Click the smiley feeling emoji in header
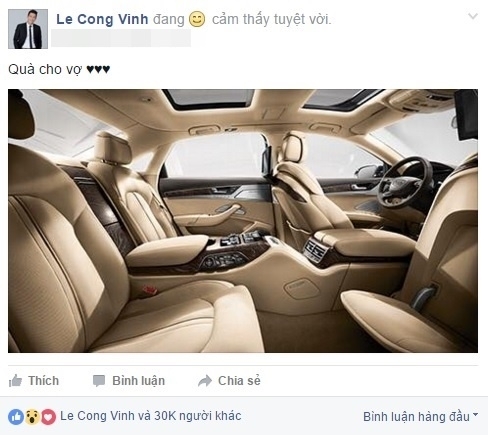488x435 pixels. coord(197,19)
